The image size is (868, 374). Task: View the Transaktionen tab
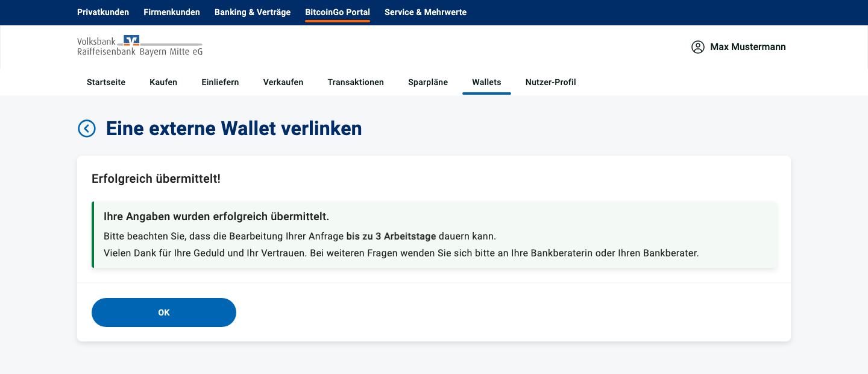356,82
